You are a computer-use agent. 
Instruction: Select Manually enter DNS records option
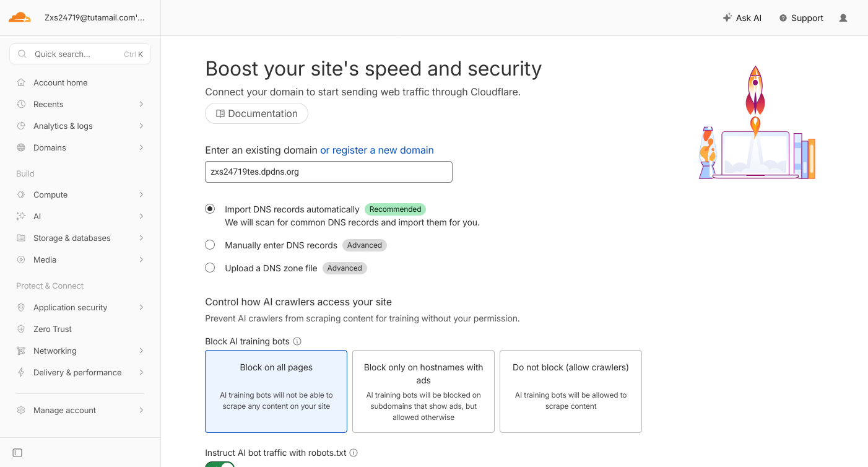point(210,245)
